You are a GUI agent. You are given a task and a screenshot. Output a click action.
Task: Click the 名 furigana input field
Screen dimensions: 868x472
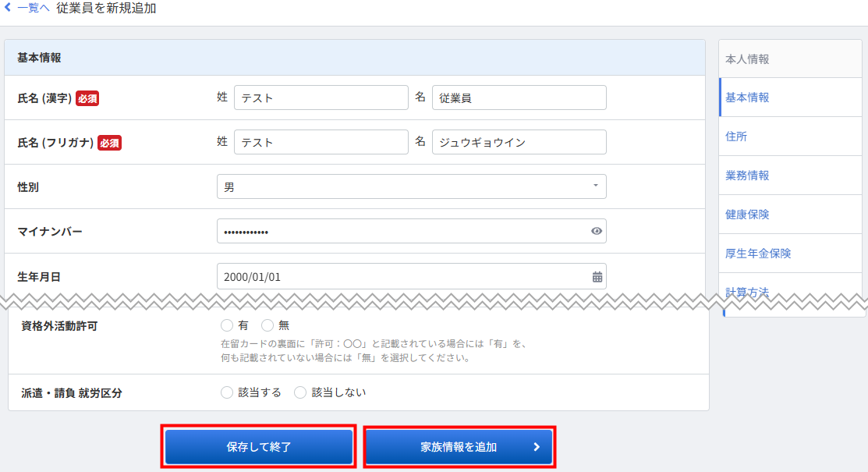519,143
